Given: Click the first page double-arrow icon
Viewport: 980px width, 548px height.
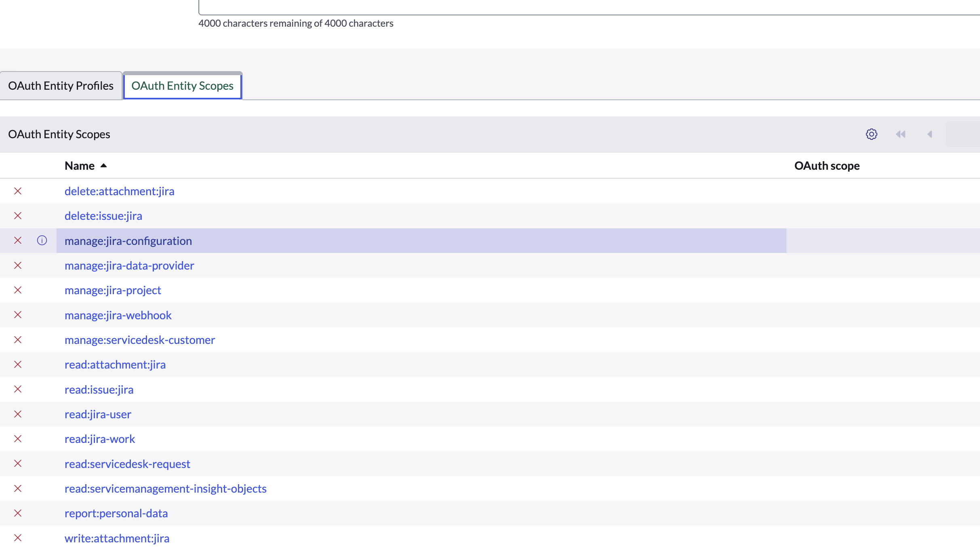Looking at the screenshot, I should pos(900,134).
